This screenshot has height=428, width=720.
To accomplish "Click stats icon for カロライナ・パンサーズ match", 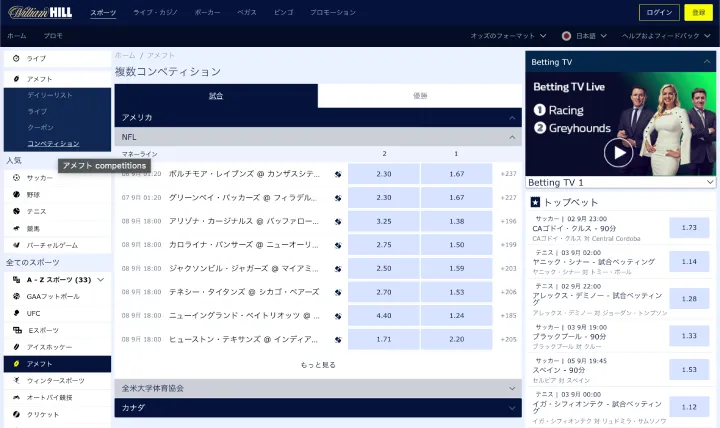I will point(338,245).
